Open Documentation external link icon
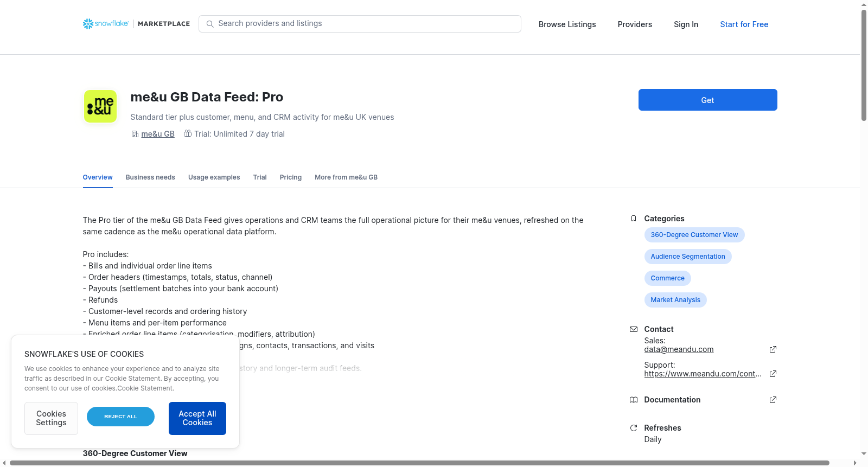Viewport: 868px width, 467px height. click(773, 400)
